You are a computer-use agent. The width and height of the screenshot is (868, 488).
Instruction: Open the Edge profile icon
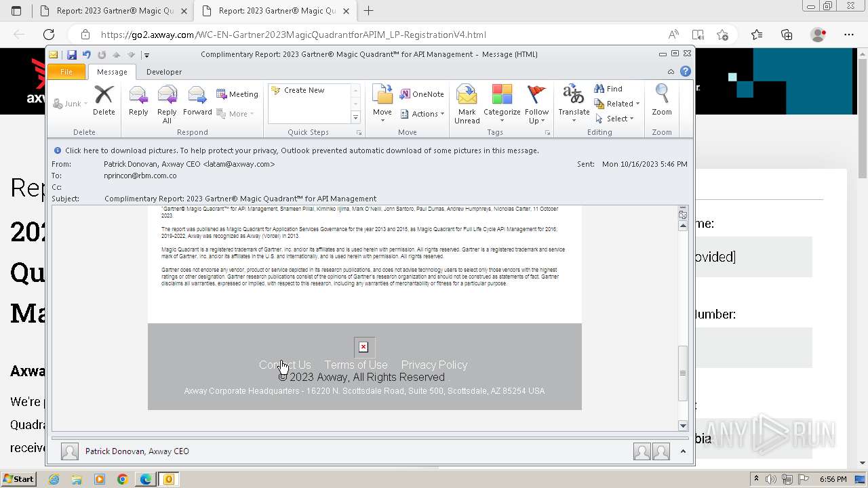[818, 35]
